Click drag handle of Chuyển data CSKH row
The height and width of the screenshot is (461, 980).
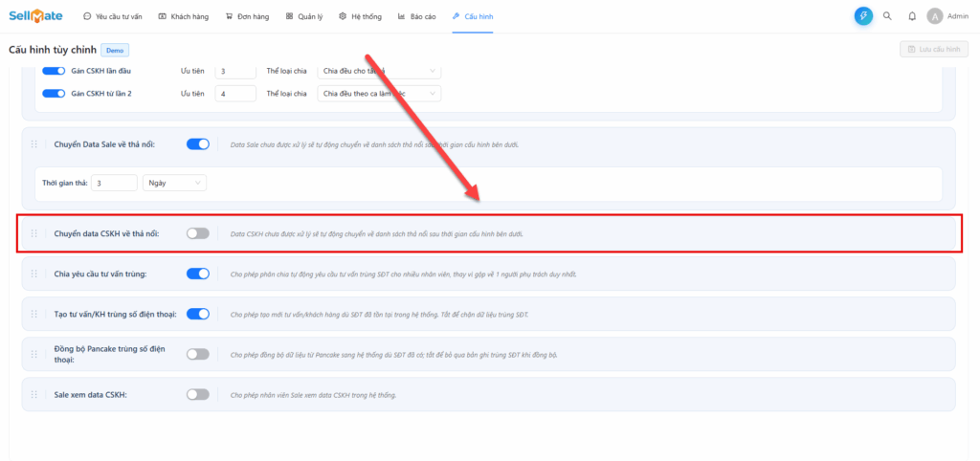(34, 233)
